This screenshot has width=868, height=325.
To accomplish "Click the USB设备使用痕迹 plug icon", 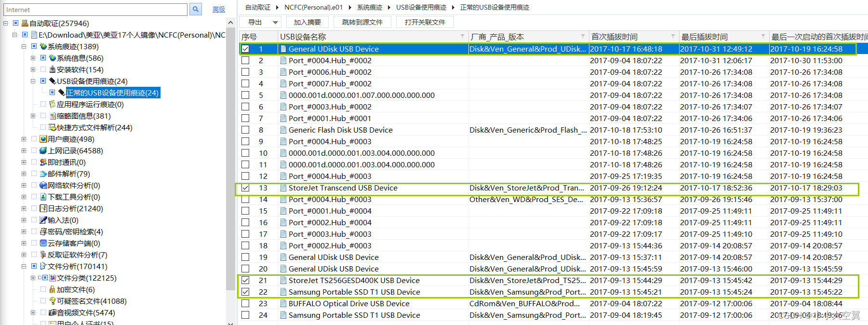I will tap(53, 81).
